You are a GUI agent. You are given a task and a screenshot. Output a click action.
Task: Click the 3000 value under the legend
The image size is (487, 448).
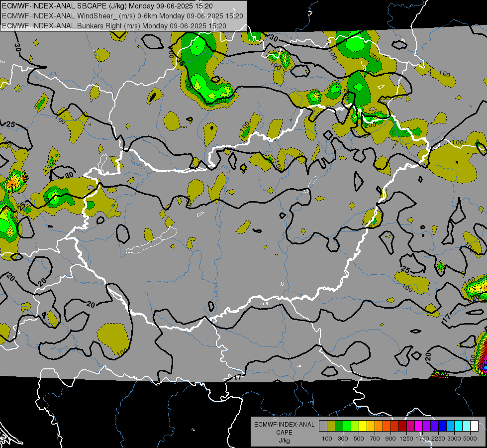pyautogui.click(x=454, y=439)
